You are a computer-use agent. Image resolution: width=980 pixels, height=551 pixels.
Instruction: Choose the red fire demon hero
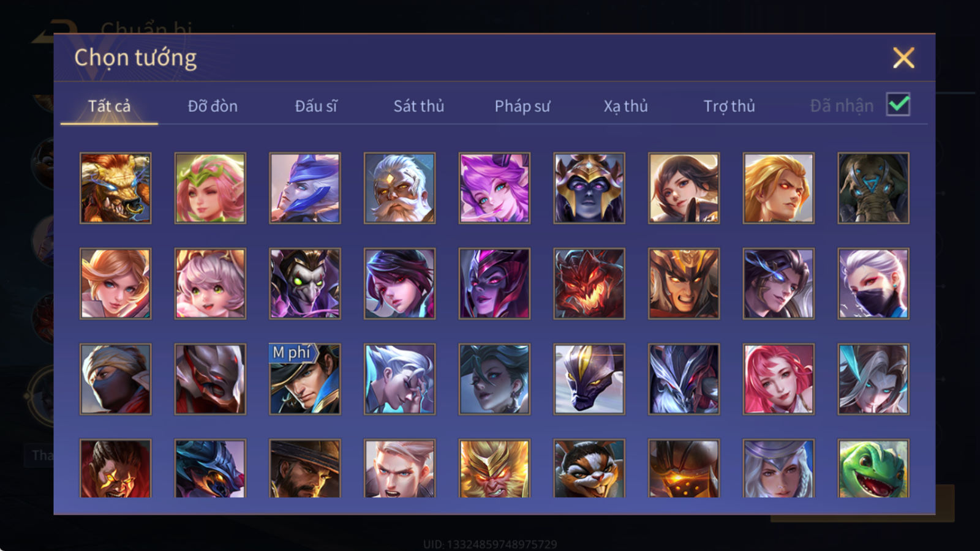[x=589, y=283]
